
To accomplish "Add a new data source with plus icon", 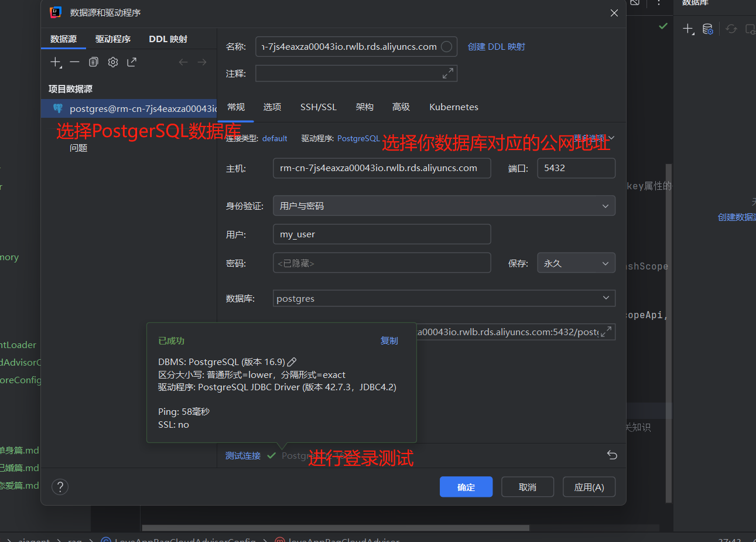I will pos(55,62).
